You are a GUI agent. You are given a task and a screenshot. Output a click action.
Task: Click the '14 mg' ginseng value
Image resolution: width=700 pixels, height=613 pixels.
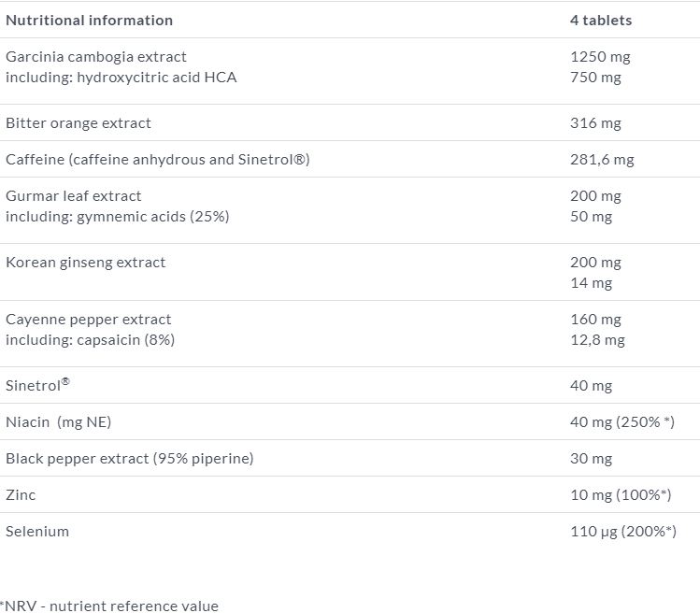591,282
